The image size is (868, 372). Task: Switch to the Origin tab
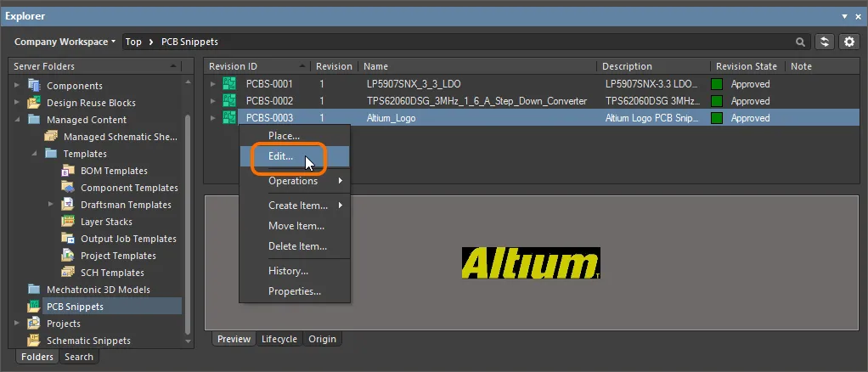pos(322,339)
